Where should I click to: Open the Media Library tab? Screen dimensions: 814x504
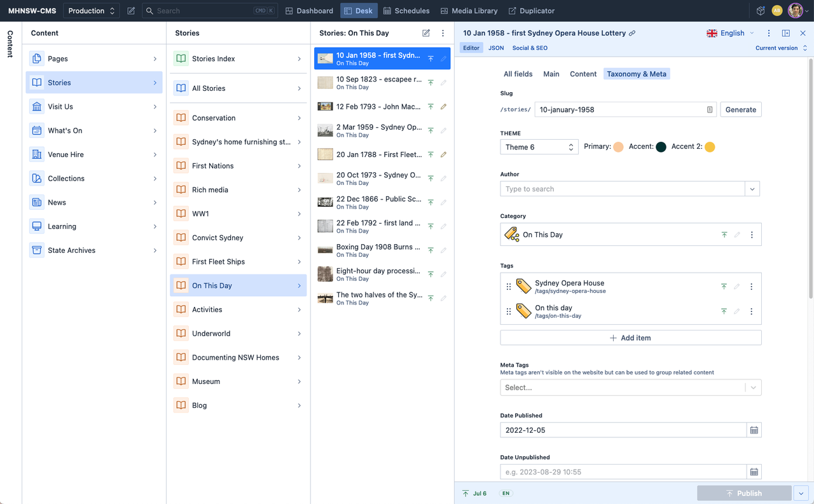pyautogui.click(x=469, y=11)
